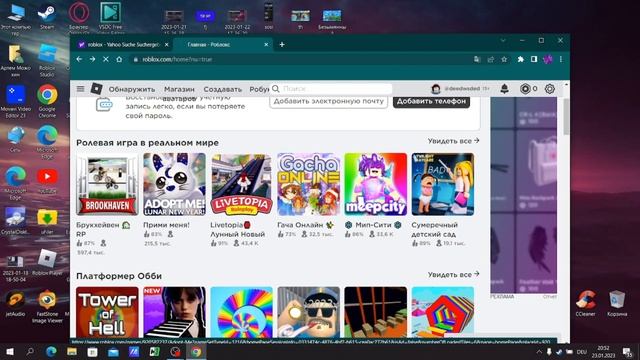The image size is (640, 360).
Task: Open Roblox Studio desktop shortcut
Action: (47, 60)
